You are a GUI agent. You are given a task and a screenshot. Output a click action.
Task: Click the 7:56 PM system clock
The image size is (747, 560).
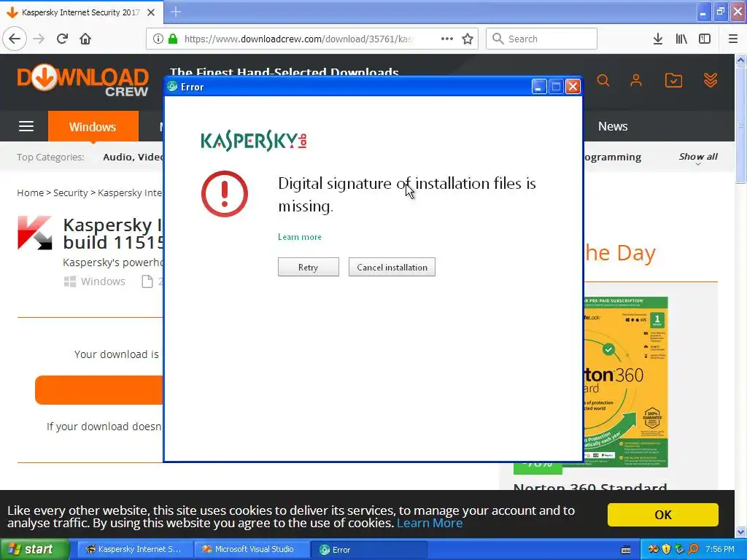point(719,550)
